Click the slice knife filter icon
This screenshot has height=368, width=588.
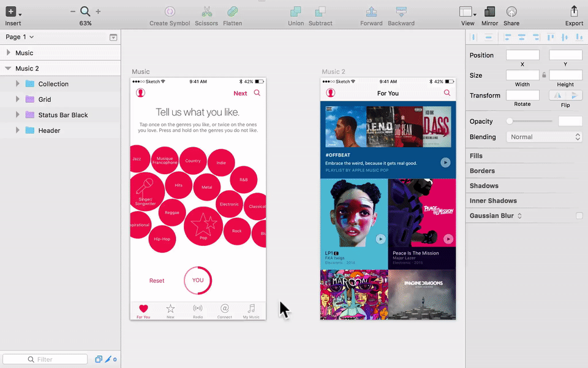point(108,359)
